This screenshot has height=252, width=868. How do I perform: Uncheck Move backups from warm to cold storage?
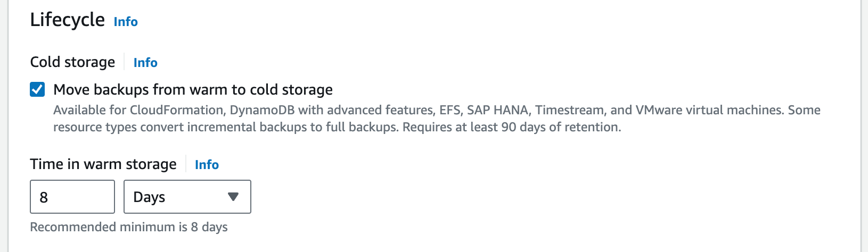pyautogui.click(x=37, y=89)
